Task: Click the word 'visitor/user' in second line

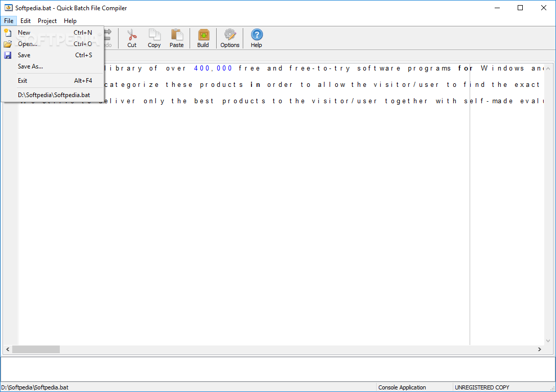Action: point(406,85)
